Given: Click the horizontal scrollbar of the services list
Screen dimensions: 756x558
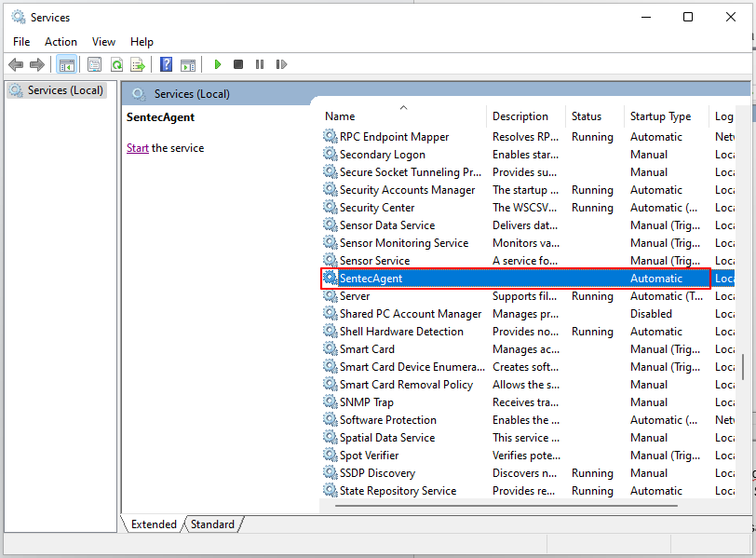Looking at the screenshot, I should (506, 506).
